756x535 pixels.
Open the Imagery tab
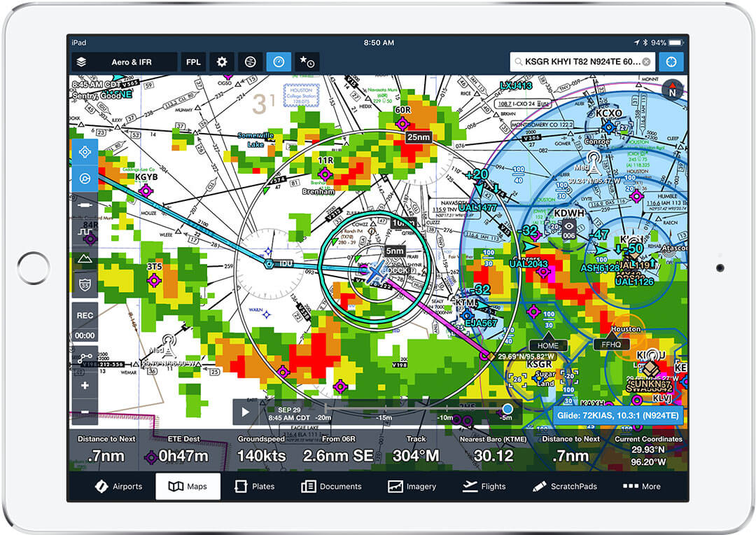[x=412, y=486]
